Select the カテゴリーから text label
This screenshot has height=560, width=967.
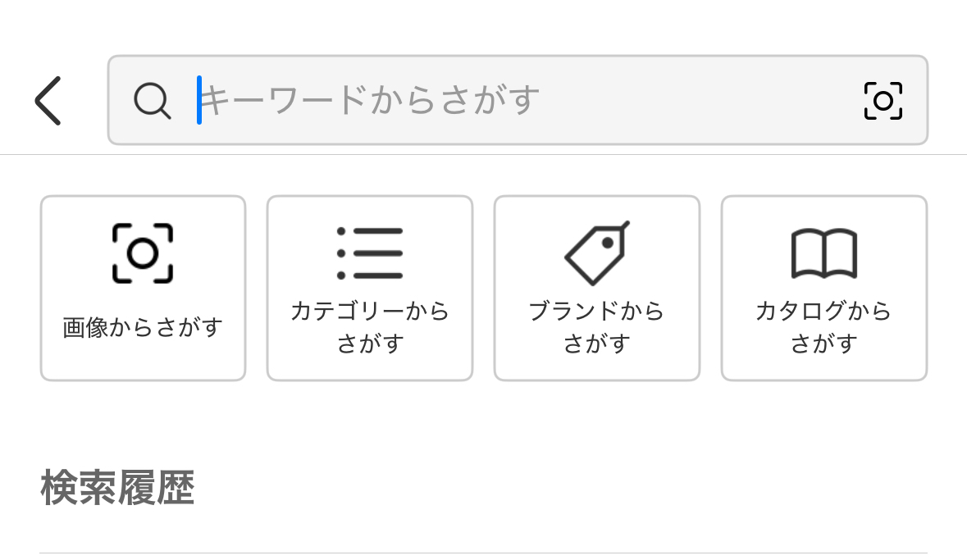click(x=370, y=312)
